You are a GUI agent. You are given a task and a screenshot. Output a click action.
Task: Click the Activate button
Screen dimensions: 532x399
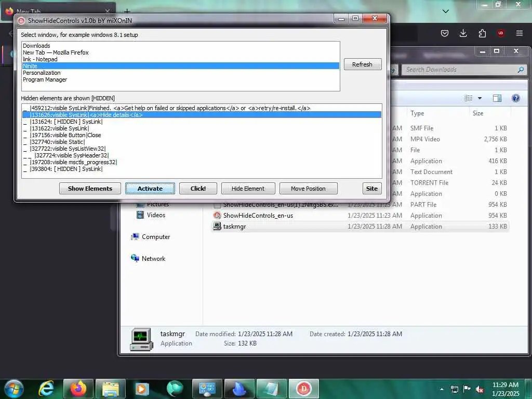coord(150,189)
